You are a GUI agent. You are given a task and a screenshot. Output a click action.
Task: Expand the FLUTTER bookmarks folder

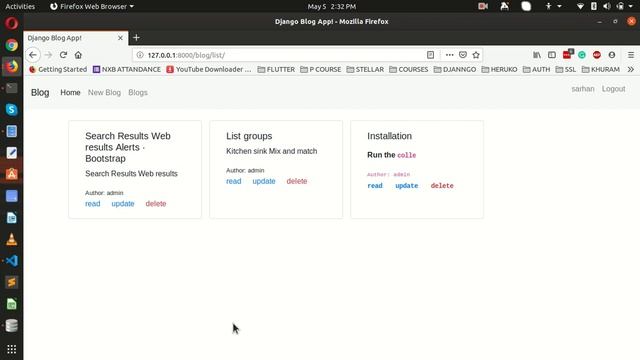[276, 69]
